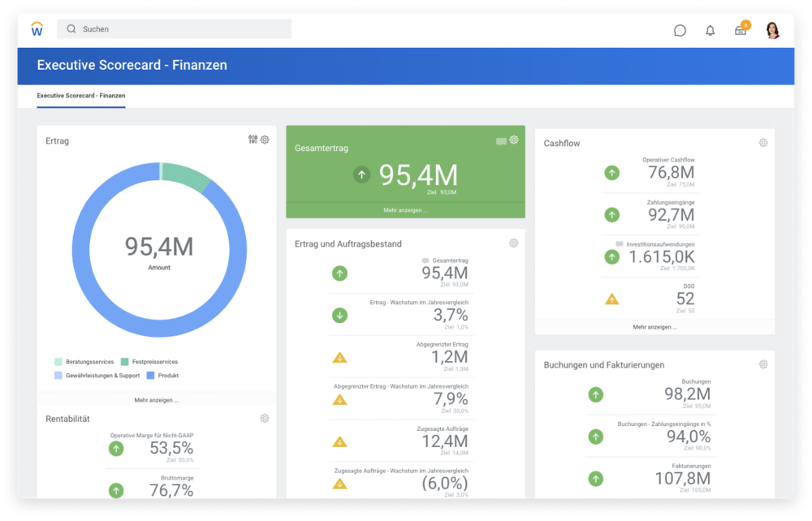Open Zahlungseingänge 92,7M value
Image resolution: width=812 pixels, height=521 pixels.
coord(672,215)
